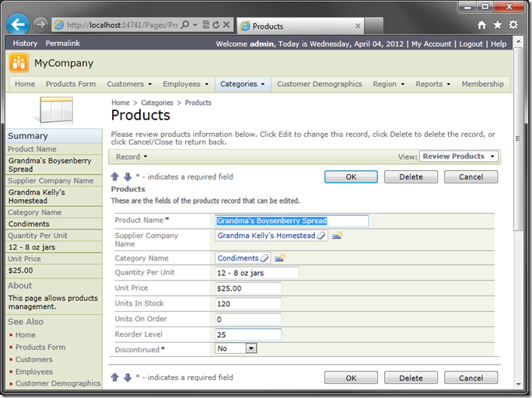This screenshot has width=532, height=398.
Task: Click the top OK button
Action: point(351,176)
